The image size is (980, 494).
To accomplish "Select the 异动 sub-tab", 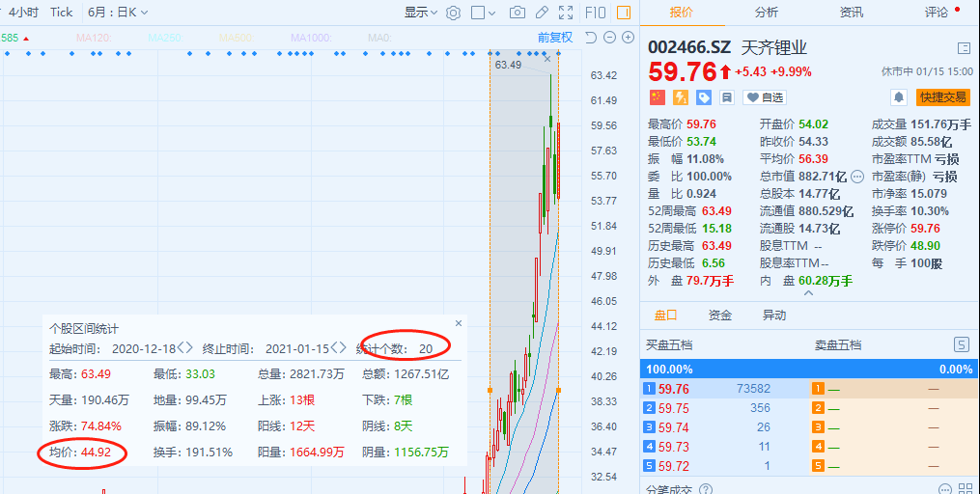I will [x=773, y=316].
